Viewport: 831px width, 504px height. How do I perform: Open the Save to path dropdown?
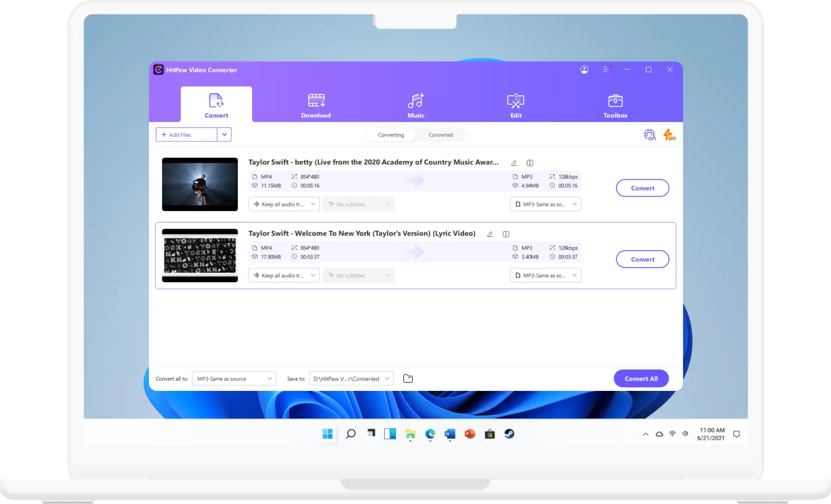click(351, 378)
